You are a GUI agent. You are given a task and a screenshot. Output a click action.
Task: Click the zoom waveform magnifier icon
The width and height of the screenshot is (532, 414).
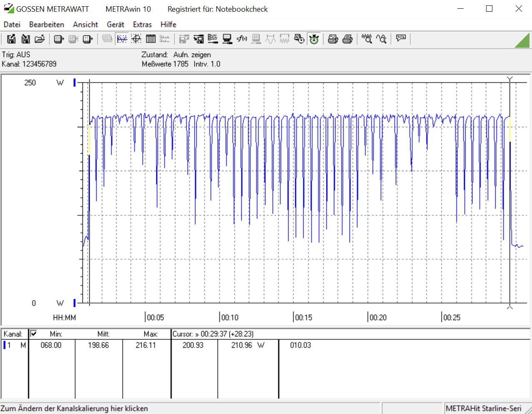pyautogui.click(x=367, y=39)
